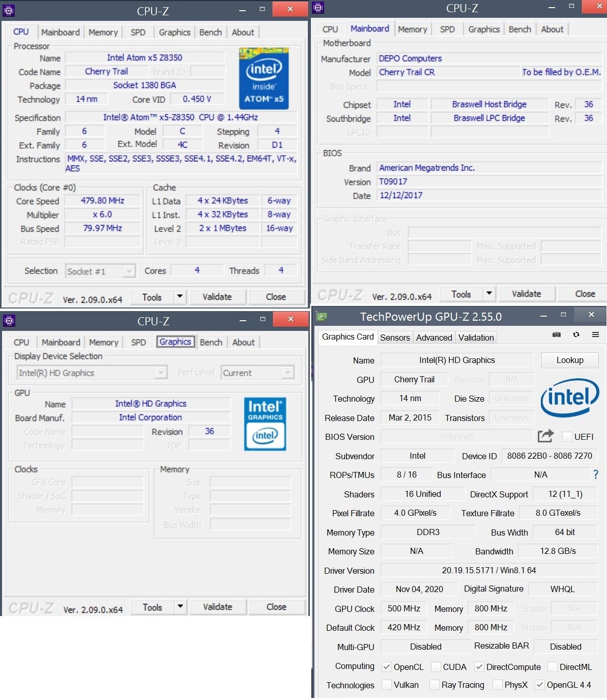Click Close button in the CPU window

click(276, 296)
